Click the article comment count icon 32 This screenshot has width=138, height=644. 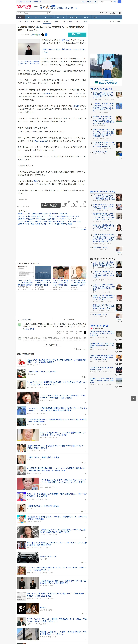[33, 35]
